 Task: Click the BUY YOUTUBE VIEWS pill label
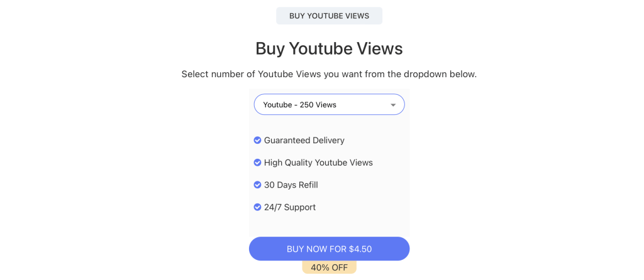point(329,16)
